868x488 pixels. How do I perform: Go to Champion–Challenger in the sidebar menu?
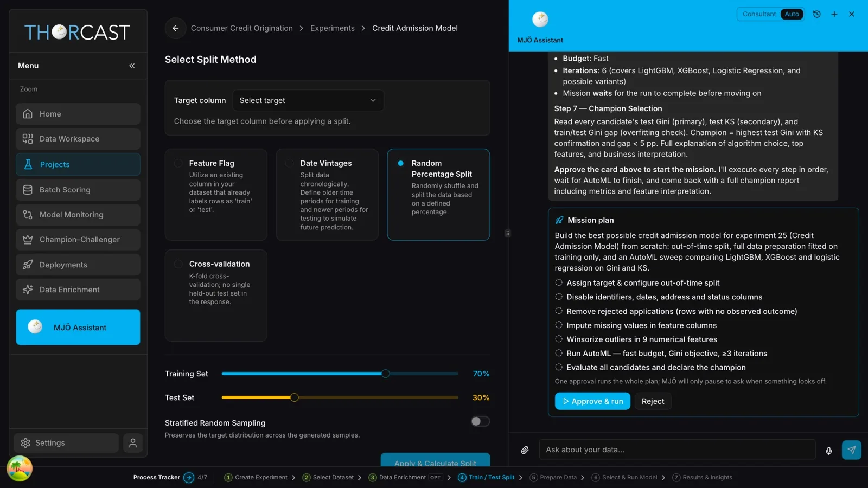(78, 240)
